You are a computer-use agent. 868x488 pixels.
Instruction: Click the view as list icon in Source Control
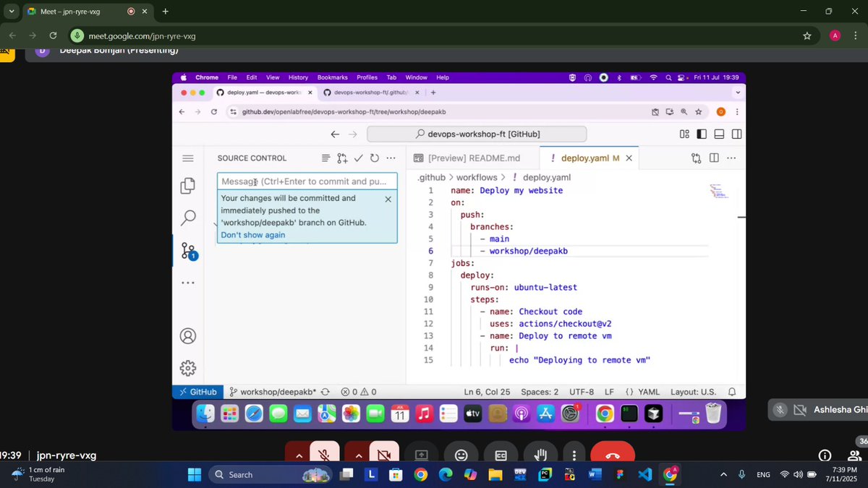[x=325, y=158]
